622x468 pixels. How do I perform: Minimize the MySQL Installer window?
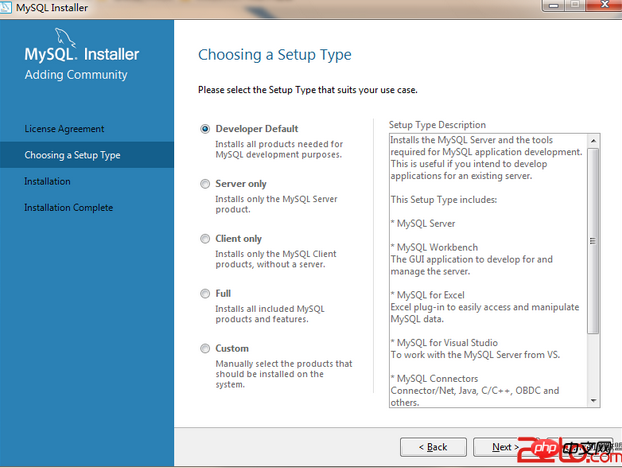coord(554,6)
